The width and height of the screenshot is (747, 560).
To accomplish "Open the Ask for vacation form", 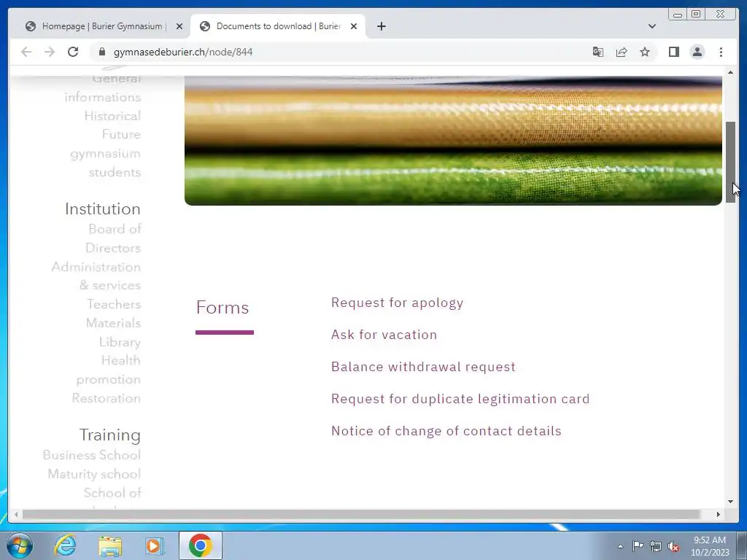I will pyautogui.click(x=384, y=335).
